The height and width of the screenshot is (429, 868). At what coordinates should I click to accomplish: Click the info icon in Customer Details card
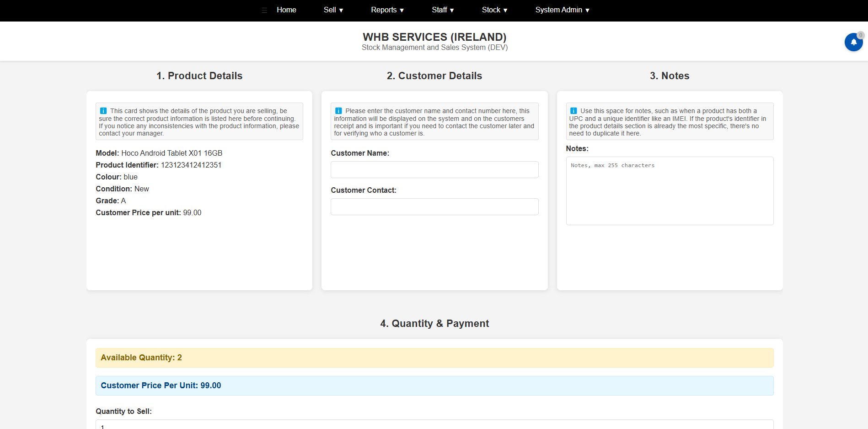(338, 111)
